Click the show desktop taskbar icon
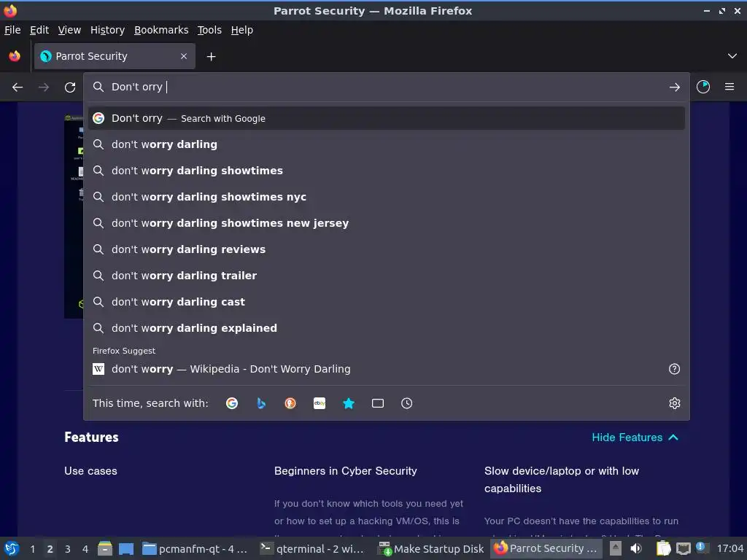Viewport: 747px width, 560px height. click(126, 548)
